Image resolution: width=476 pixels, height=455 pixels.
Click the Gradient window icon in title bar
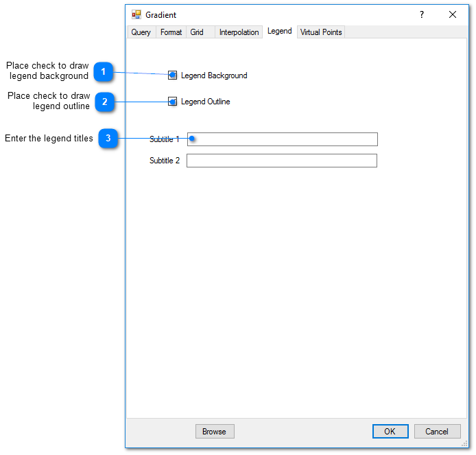(136, 14)
